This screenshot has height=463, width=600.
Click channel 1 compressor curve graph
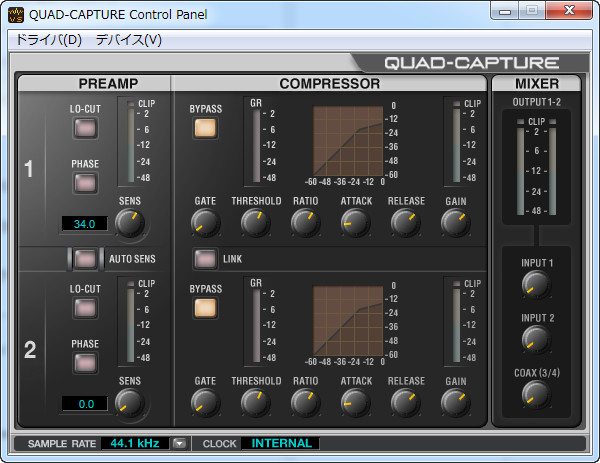tap(348, 141)
